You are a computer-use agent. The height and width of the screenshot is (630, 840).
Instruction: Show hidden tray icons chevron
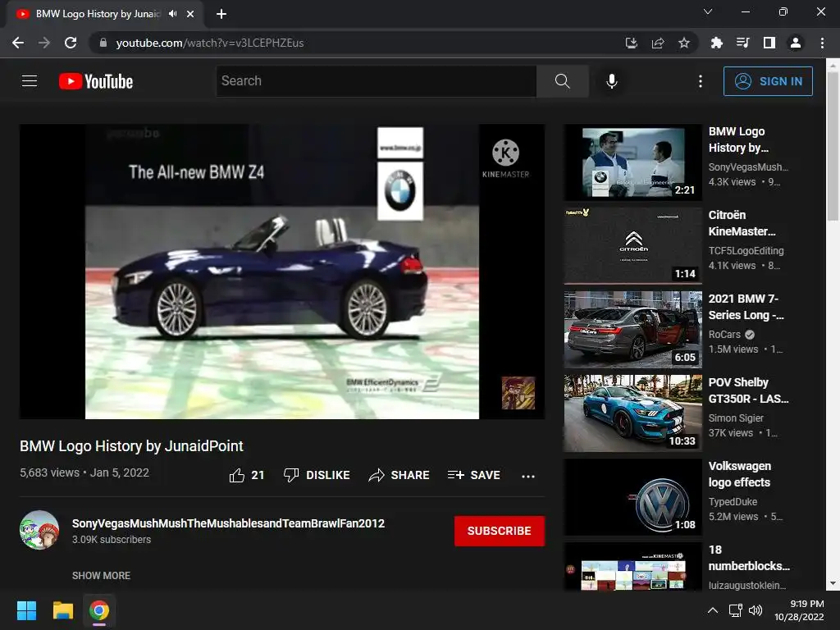click(713, 610)
